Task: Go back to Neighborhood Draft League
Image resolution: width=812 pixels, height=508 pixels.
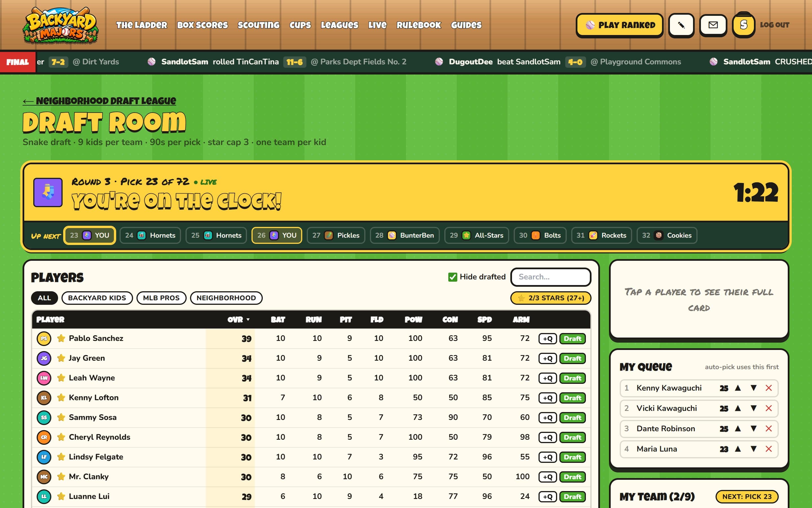Action: (99, 101)
